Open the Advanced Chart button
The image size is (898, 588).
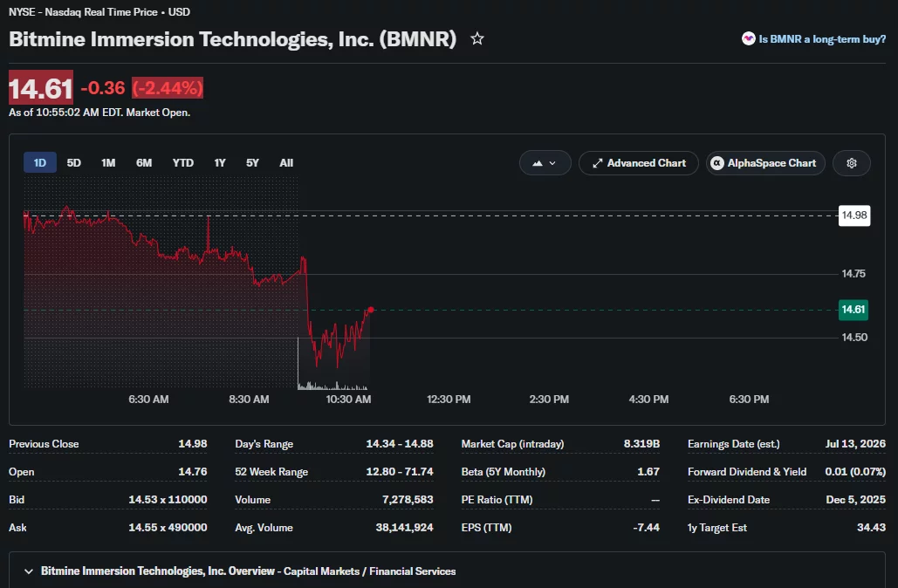click(x=639, y=163)
